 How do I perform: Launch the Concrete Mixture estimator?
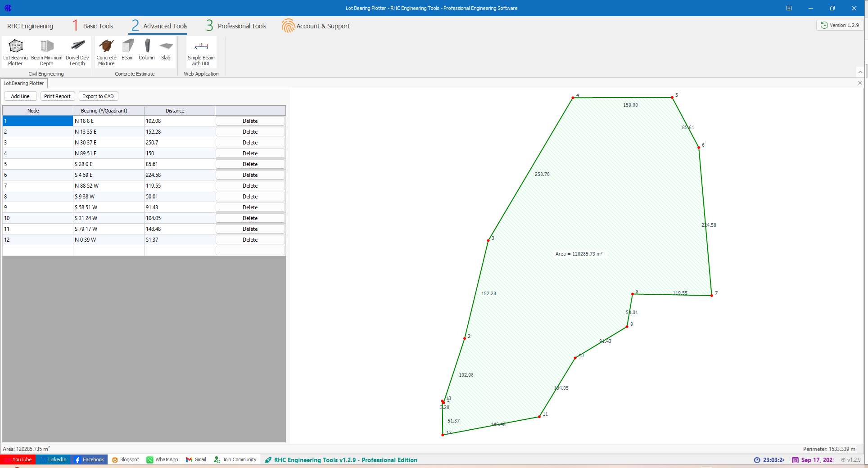pyautogui.click(x=106, y=53)
